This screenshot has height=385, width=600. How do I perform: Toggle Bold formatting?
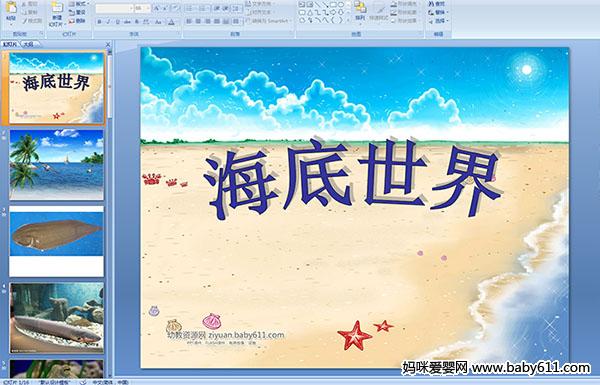(99, 22)
